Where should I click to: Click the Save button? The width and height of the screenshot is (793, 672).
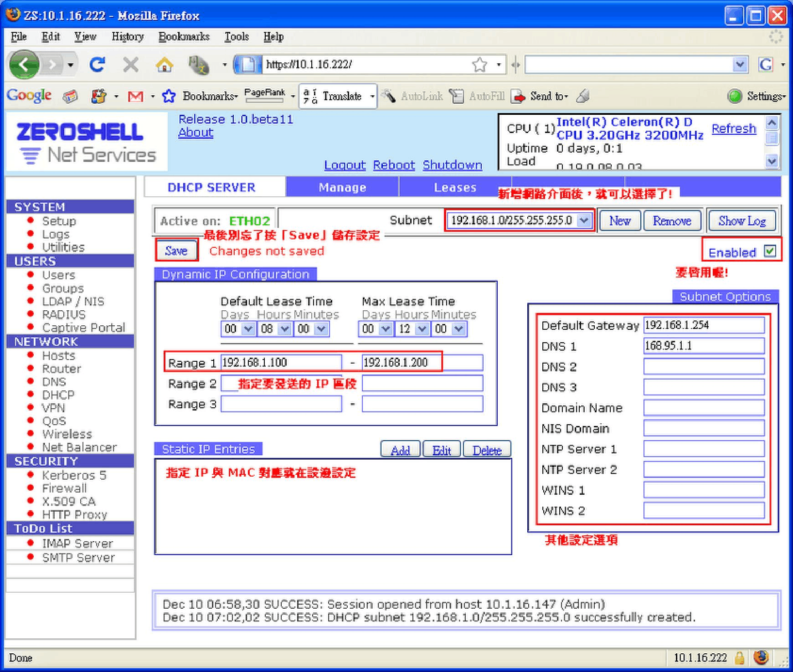tap(176, 250)
